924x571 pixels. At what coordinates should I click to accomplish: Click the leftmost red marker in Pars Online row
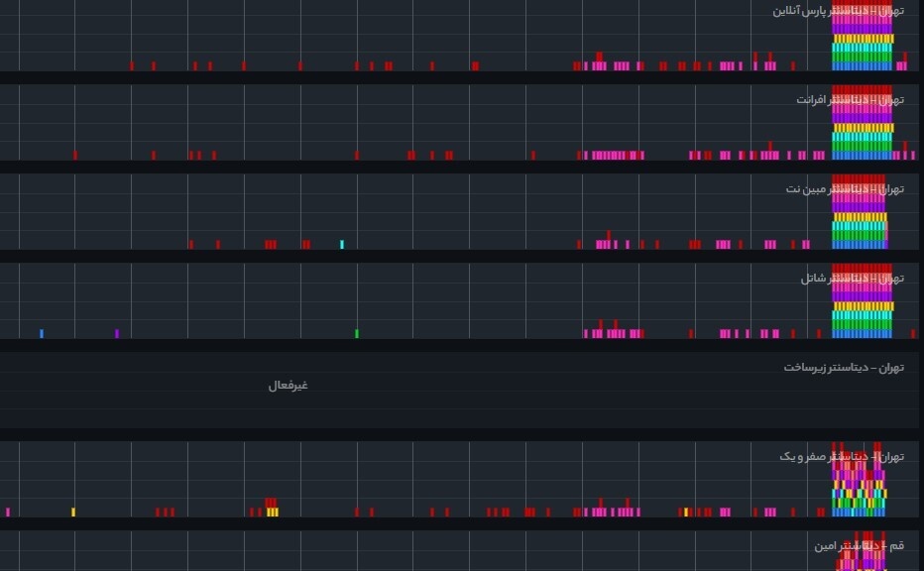(x=132, y=65)
